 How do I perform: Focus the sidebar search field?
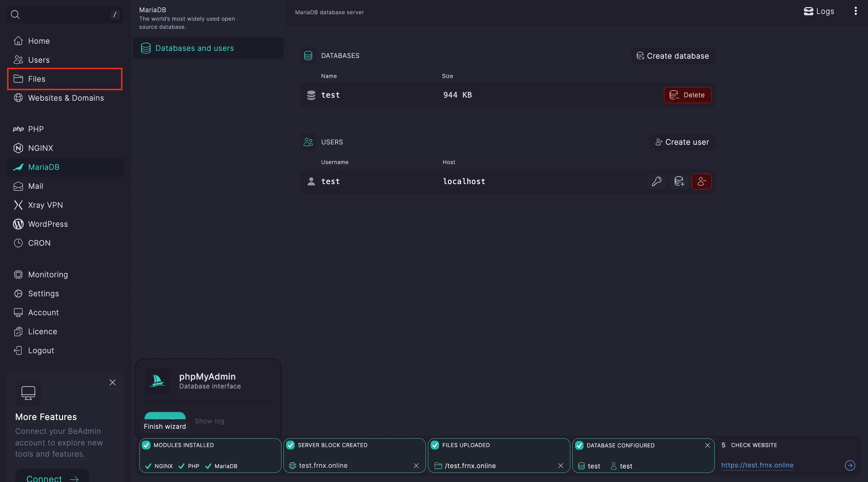(x=65, y=14)
